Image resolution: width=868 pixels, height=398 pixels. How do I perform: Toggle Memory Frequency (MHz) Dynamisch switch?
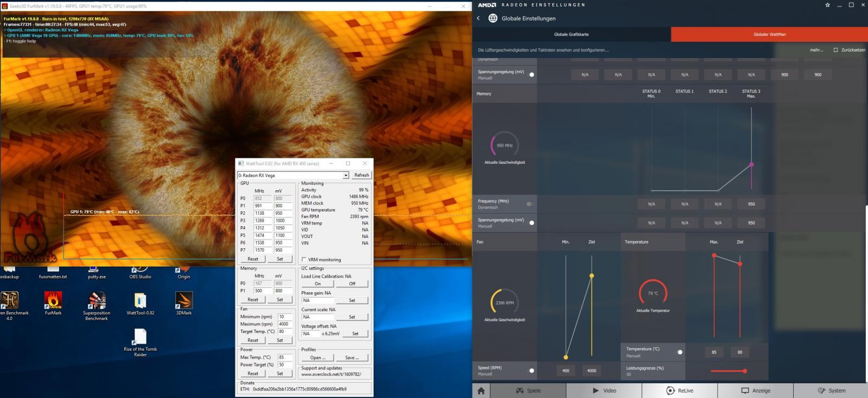pos(529,204)
